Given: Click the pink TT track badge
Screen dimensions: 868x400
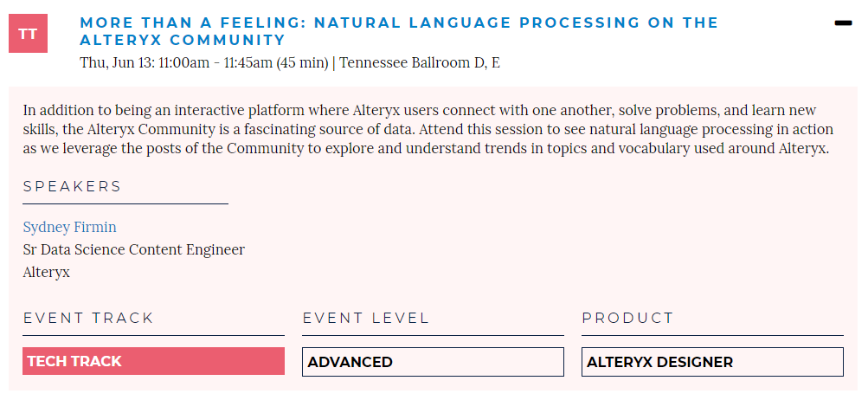Looking at the screenshot, I should tap(28, 34).
